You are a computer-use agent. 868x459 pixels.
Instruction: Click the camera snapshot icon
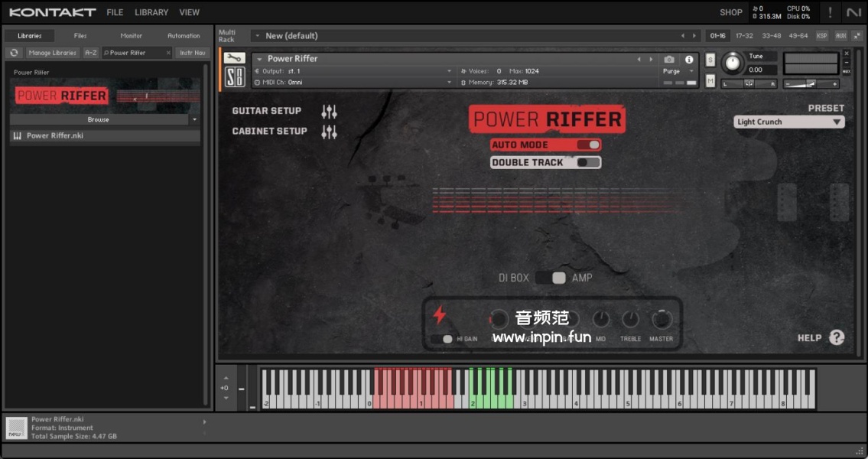(669, 59)
